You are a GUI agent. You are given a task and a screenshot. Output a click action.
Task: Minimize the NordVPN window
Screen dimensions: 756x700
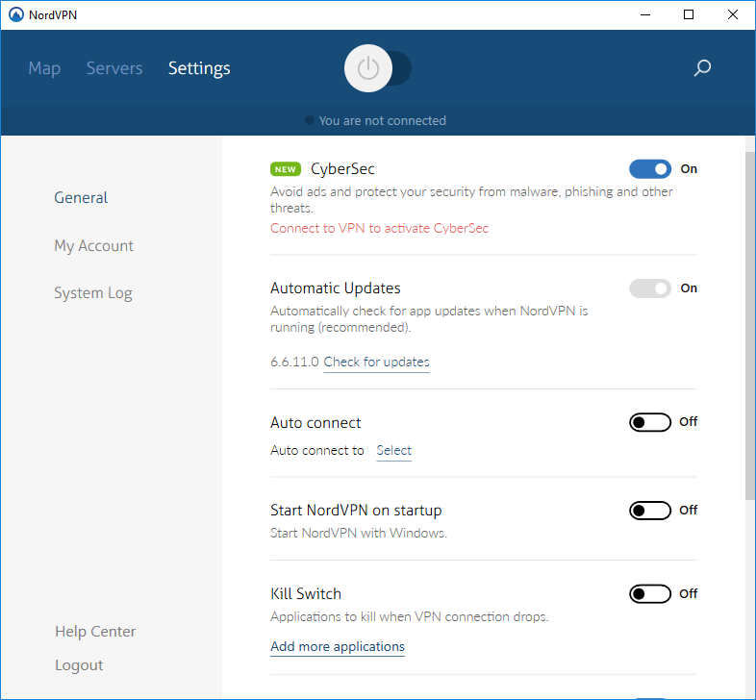click(x=645, y=15)
